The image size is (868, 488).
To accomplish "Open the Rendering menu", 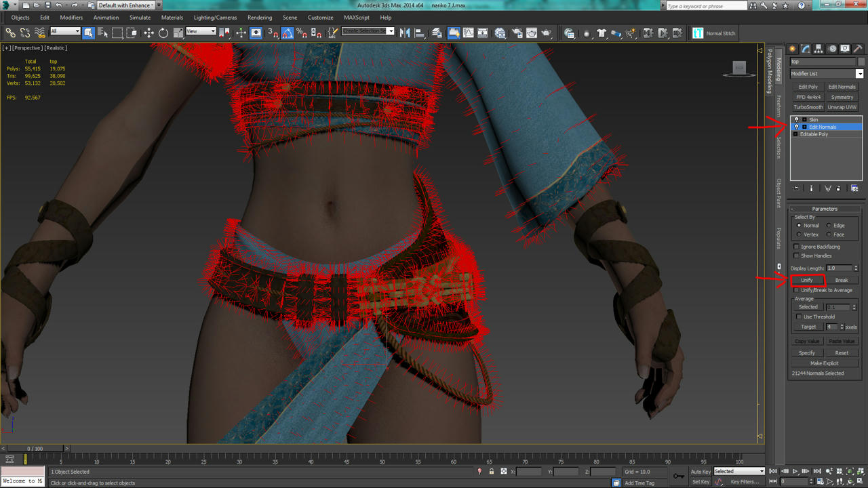I will (x=260, y=18).
